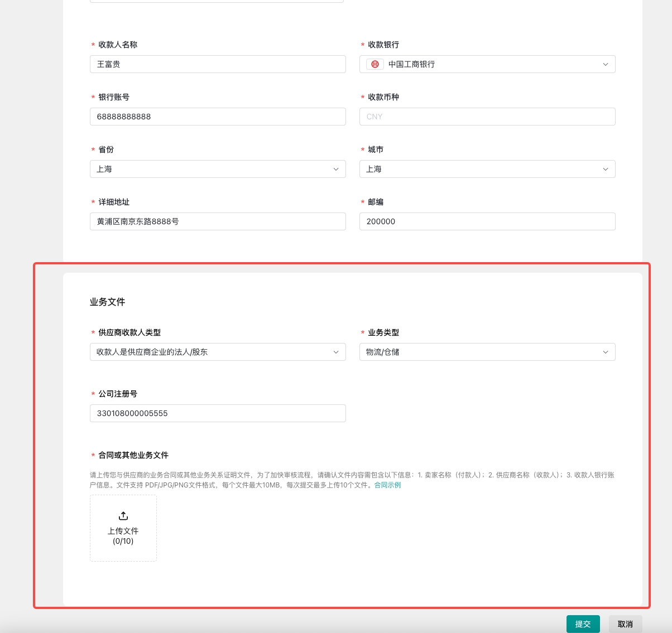
Task: Click the 上传文件 (0/10) text label
Action: pyautogui.click(x=123, y=536)
